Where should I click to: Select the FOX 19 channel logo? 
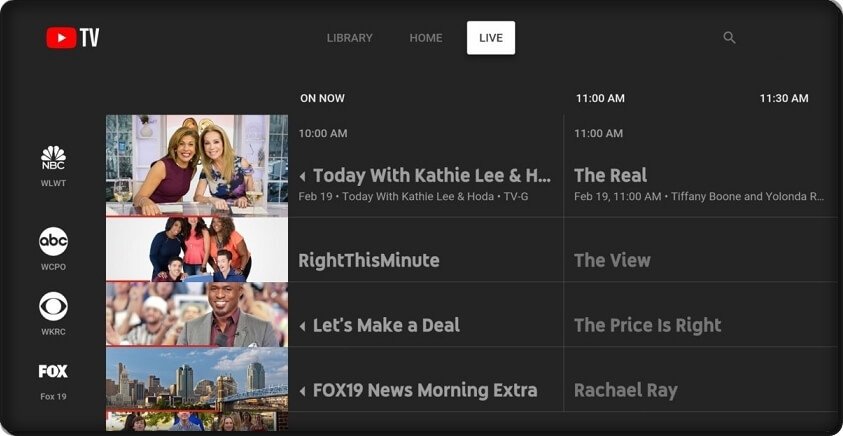53,371
